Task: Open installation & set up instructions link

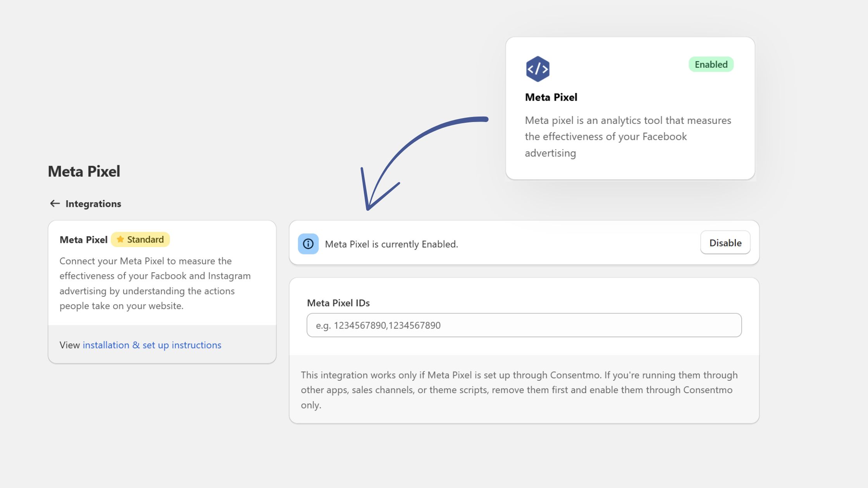Action: click(x=152, y=345)
